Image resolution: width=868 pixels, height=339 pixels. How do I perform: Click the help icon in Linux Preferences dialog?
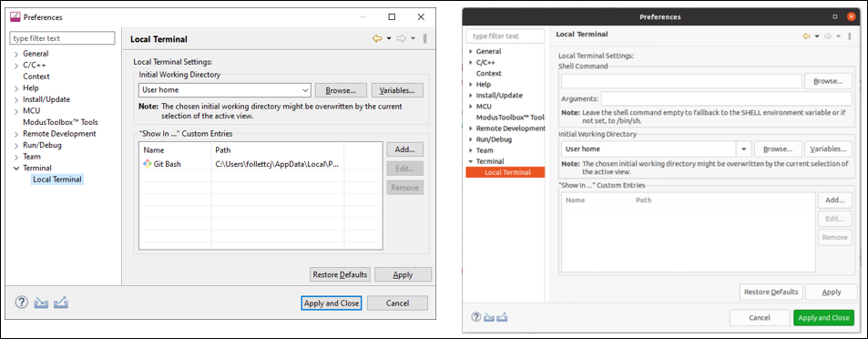[x=476, y=317]
